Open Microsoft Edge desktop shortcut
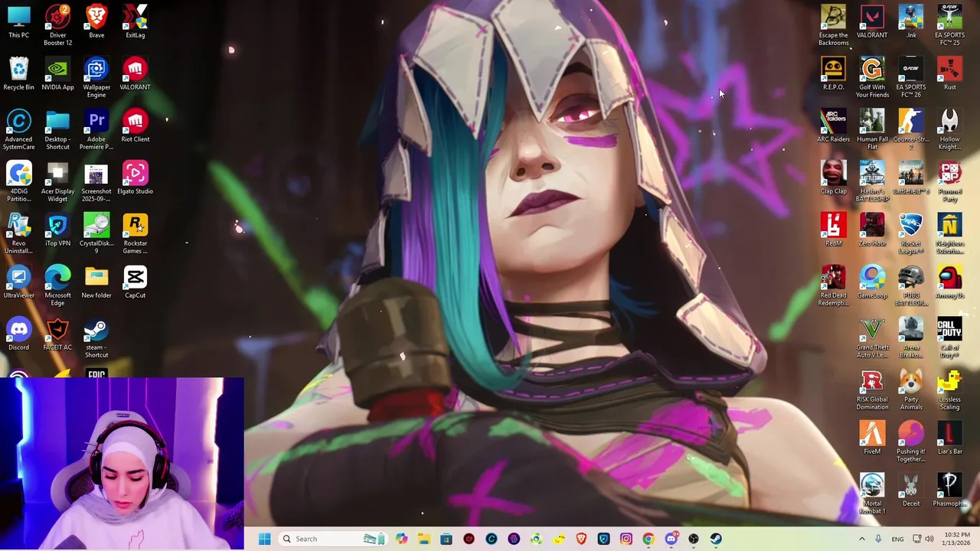Viewport: 980px width, 551px height. [x=57, y=285]
